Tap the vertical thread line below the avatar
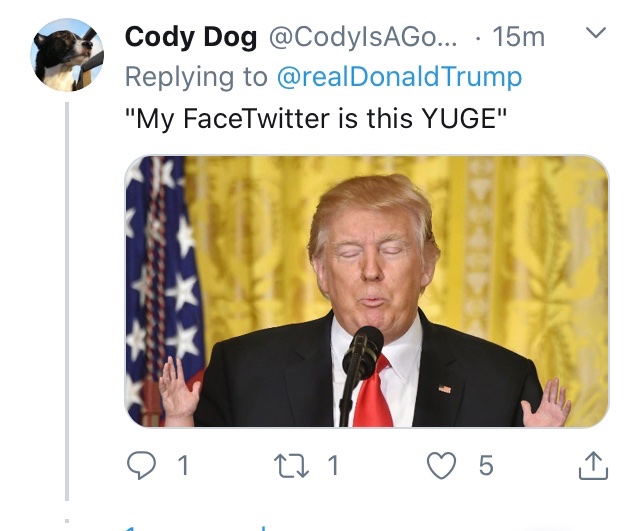The width and height of the screenshot is (640, 531). point(67,300)
